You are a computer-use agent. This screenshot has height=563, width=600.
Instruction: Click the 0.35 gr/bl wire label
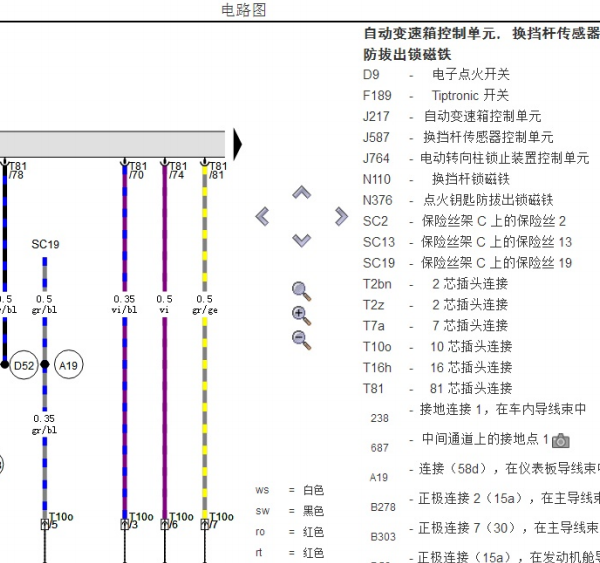click(44, 424)
